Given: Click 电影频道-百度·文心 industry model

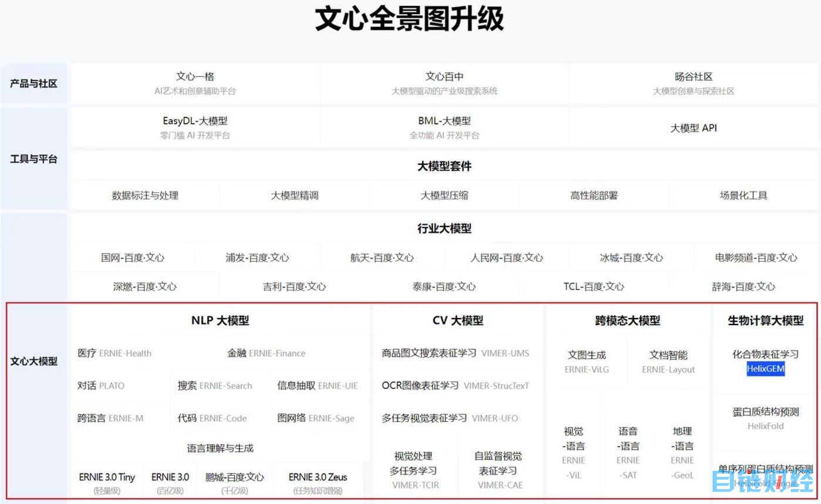Looking at the screenshot, I should 756,258.
